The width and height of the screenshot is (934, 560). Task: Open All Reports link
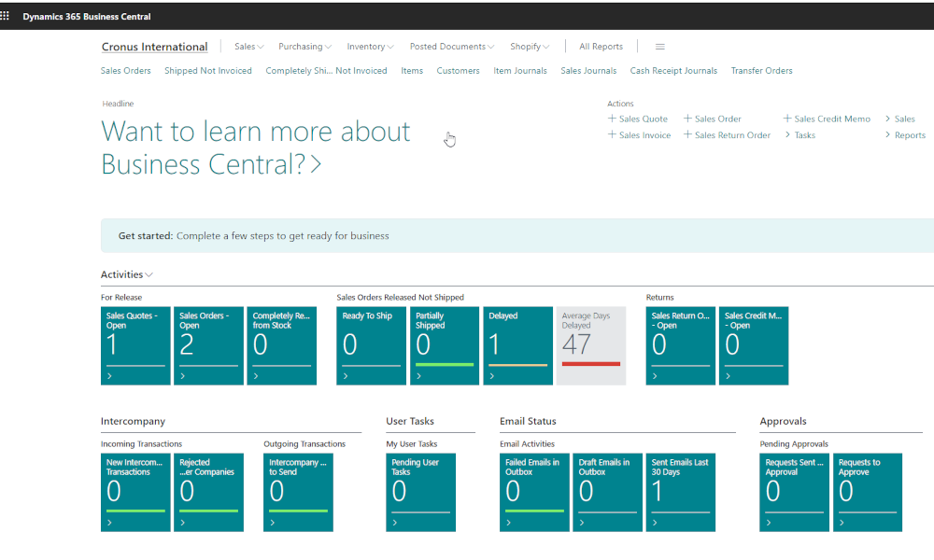pos(601,47)
